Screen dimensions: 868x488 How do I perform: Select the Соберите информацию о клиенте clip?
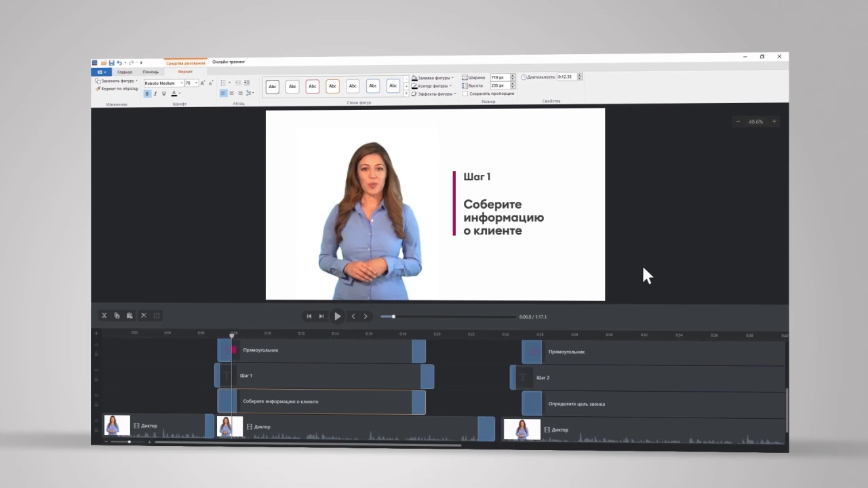(x=321, y=402)
